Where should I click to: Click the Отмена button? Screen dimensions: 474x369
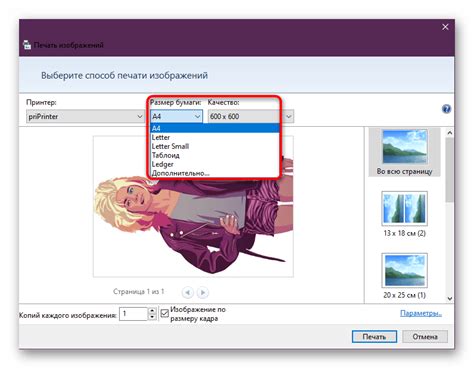(425, 337)
